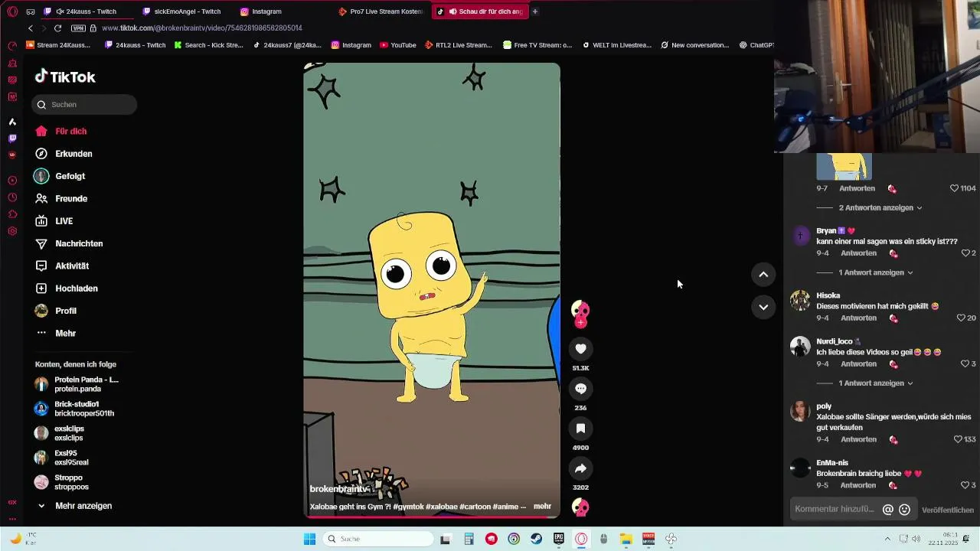Go to previous video with up arrow
This screenshot has height=551, width=980.
tap(763, 275)
